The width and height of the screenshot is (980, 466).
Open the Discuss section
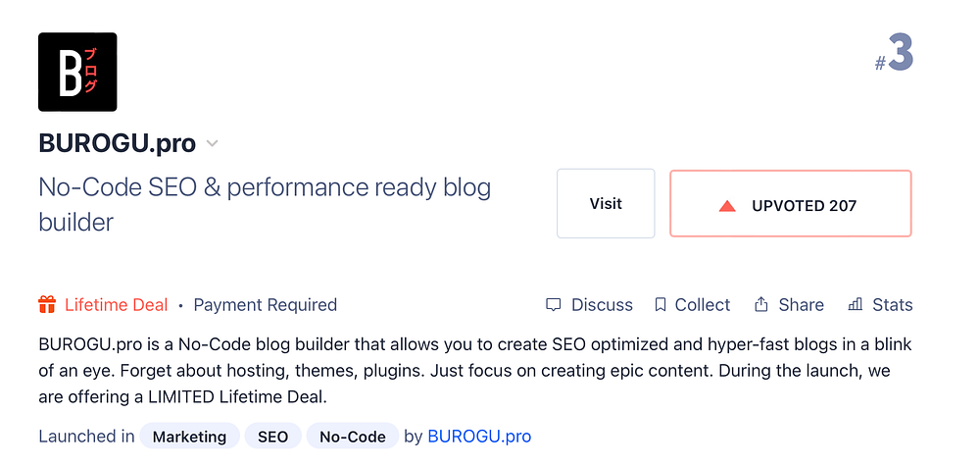pos(602,305)
